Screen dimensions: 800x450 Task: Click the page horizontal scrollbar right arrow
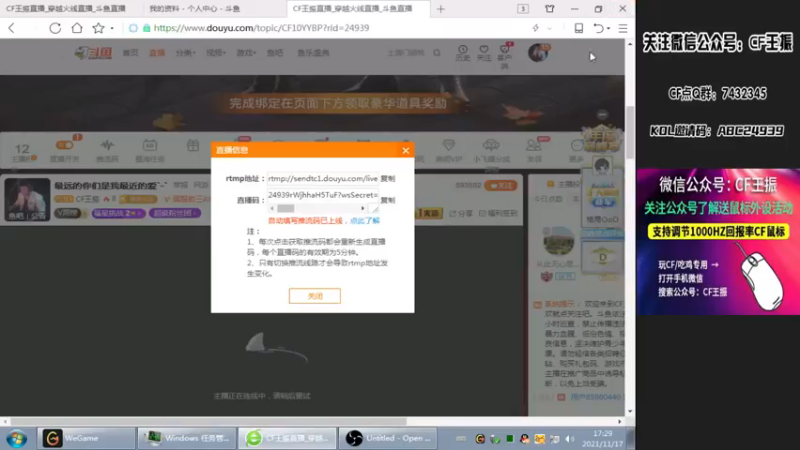[x=620, y=422]
